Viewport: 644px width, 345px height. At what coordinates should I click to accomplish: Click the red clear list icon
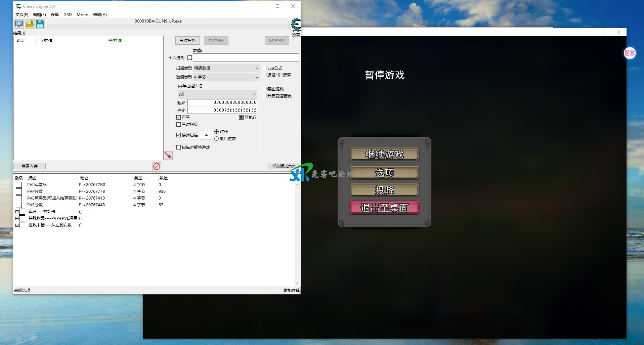[x=157, y=166]
